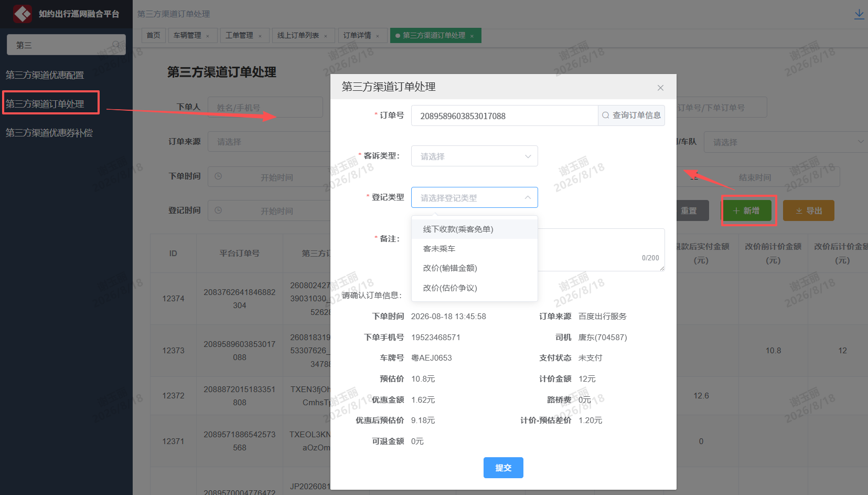868x495 pixels.
Task: Select 改价(输错金额) option
Action: (x=475, y=268)
